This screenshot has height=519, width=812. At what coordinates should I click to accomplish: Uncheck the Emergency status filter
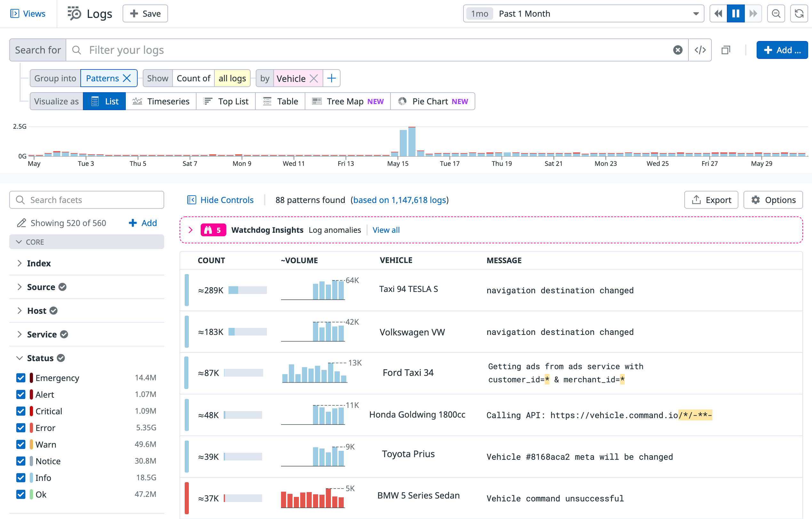(x=20, y=378)
